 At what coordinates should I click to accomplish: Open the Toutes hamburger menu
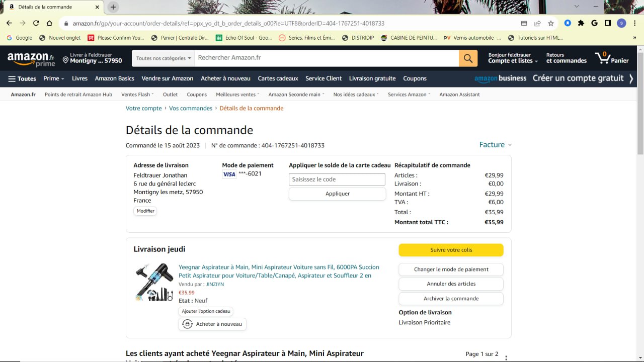tap(22, 78)
